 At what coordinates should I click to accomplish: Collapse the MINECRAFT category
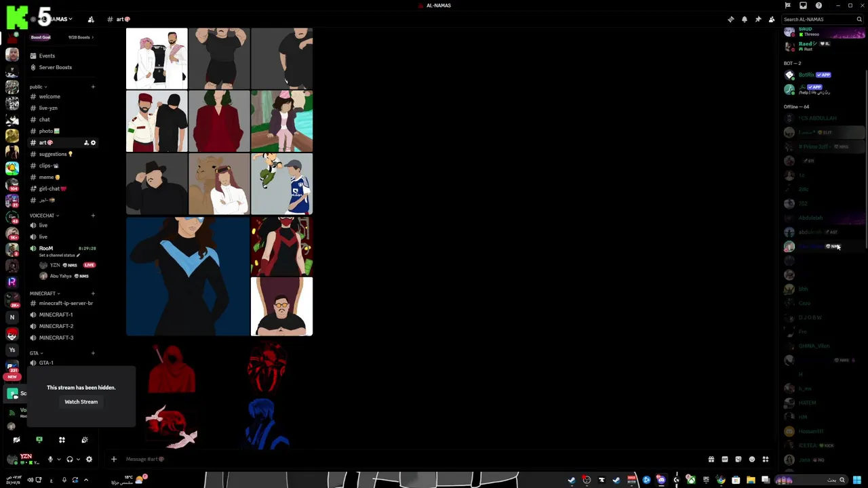pyautogui.click(x=45, y=293)
